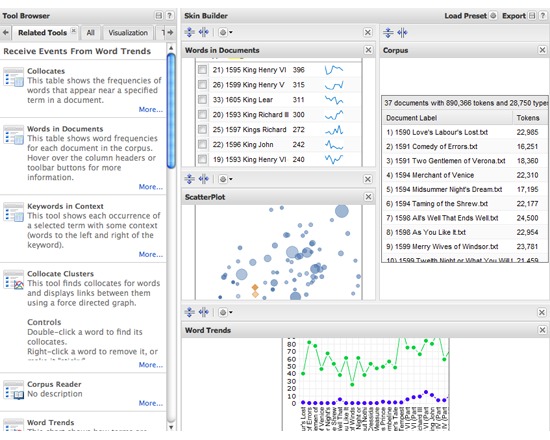This screenshot has height=440, width=550.
Task: Click the Export button
Action: pyautogui.click(x=514, y=16)
